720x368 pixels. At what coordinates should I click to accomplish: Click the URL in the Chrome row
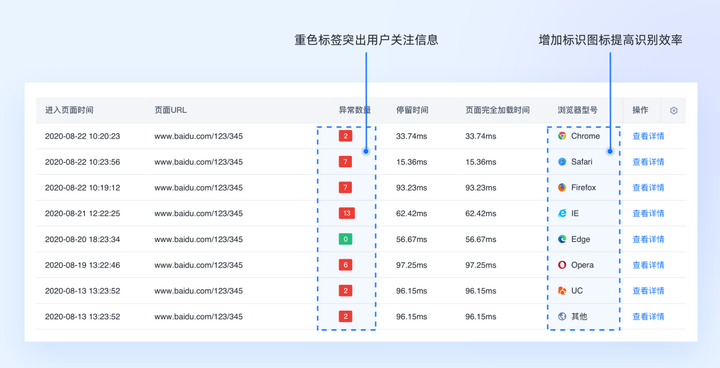point(198,136)
